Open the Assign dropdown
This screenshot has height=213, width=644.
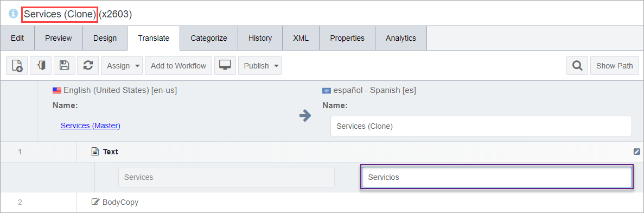pyautogui.click(x=122, y=66)
